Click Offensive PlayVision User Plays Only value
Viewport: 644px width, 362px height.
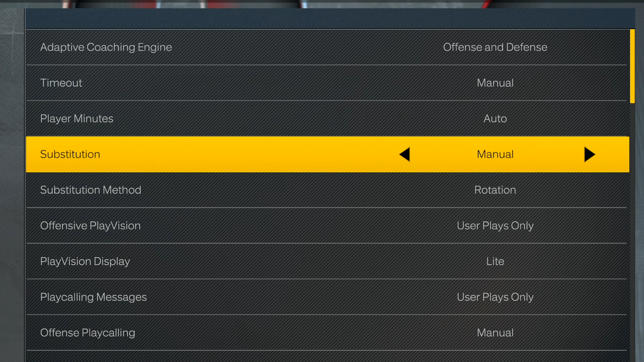(495, 226)
